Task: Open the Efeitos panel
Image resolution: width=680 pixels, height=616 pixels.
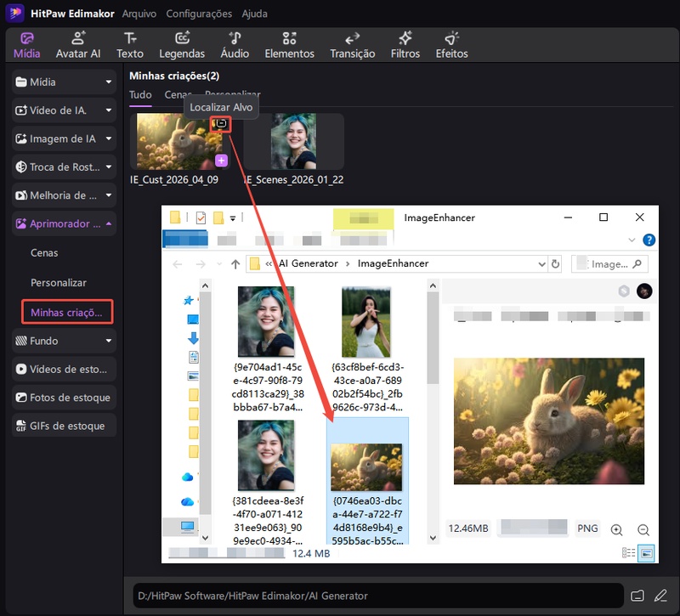Action: pyautogui.click(x=451, y=45)
